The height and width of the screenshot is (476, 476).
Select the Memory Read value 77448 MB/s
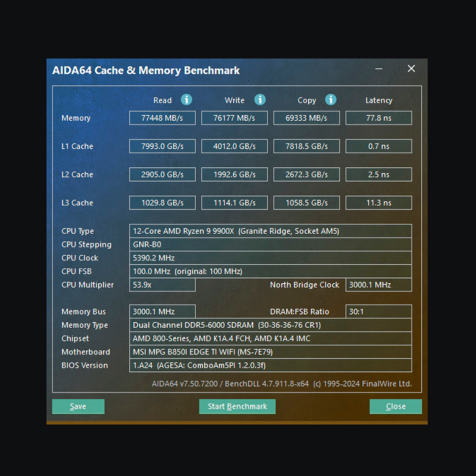162,118
